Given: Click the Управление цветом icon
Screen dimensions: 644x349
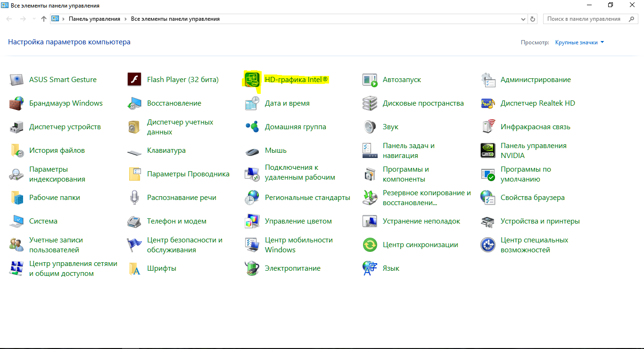Looking at the screenshot, I should 252,221.
